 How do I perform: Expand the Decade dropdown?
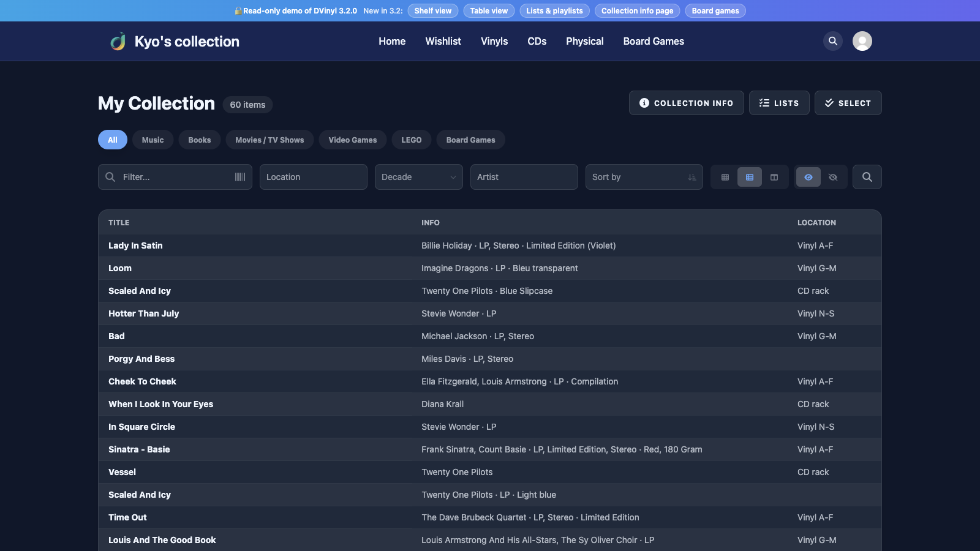point(419,177)
